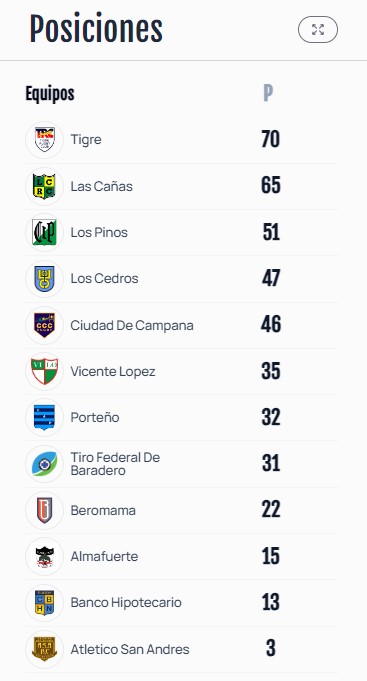Viewport: 367px width, 681px height.
Task: Click the Almafuerte club crest
Action: click(x=44, y=557)
